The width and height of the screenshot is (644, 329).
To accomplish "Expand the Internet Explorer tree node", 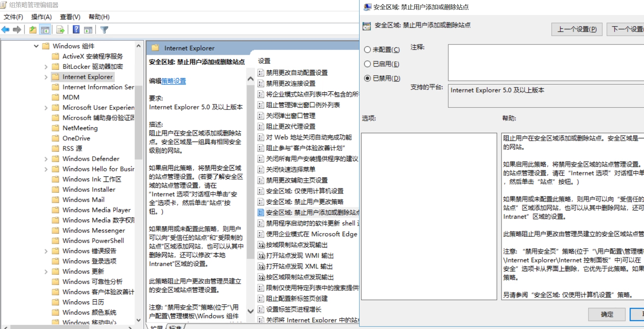I will (x=46, y=77).
